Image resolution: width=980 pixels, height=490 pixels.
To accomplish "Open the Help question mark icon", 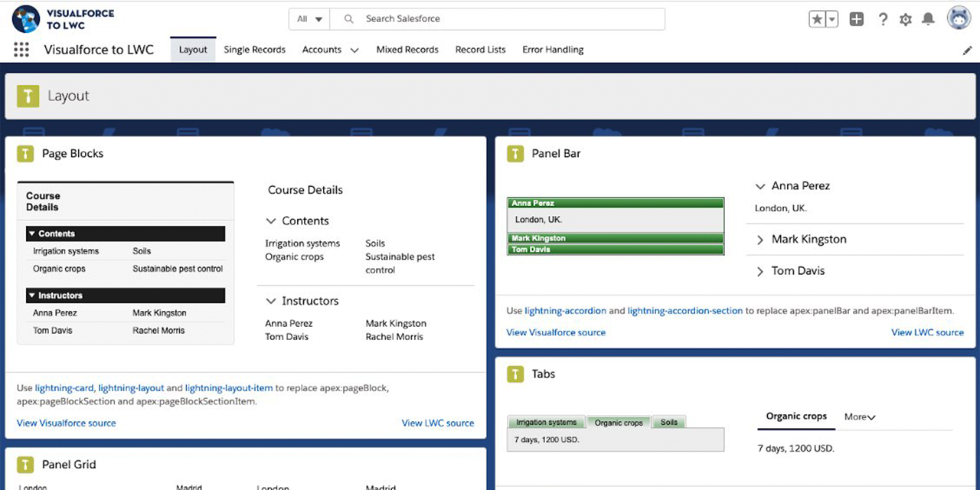I will point(883,19).
